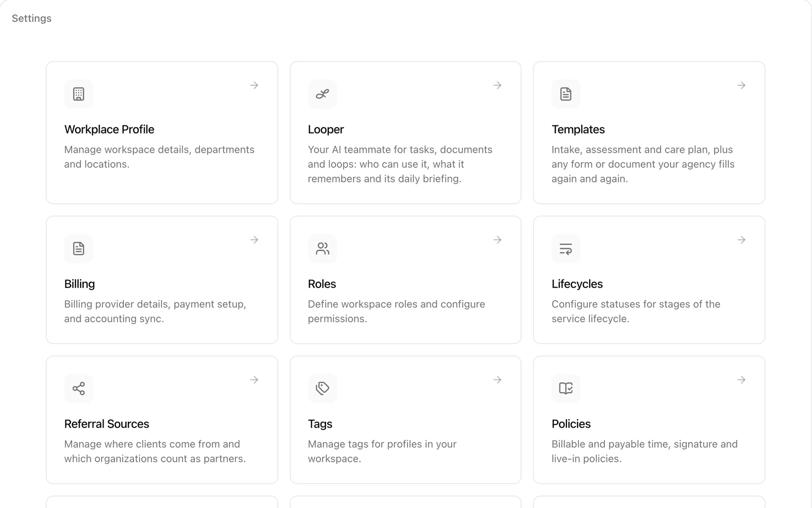
Task: Open arrow on Lifecycles card
Action: 741,240
